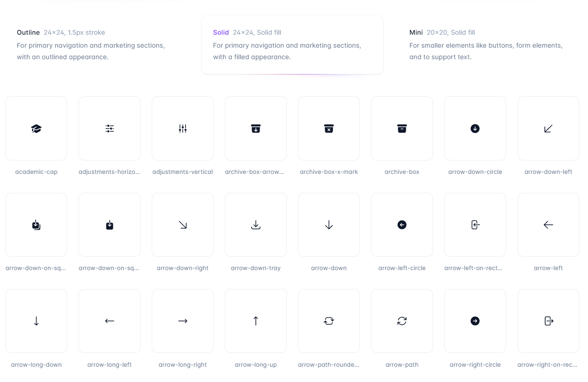This screenshot has width=588, height=382.
Task: Click the 'academic-cap' name label
Action: pos(36,172)
